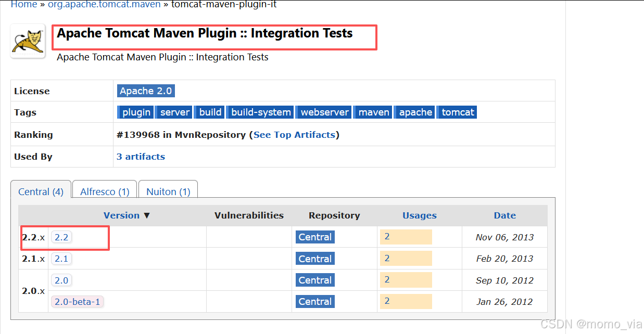Select the webserver tag
The width and height of the screenshot is (644, 334).
pyautogui.click(x=324, y=112)
